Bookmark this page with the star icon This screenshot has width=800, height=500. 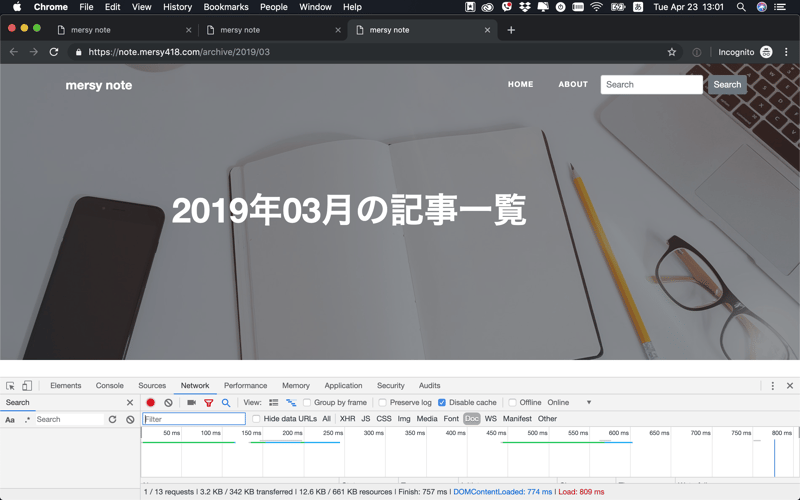[672, 52]
